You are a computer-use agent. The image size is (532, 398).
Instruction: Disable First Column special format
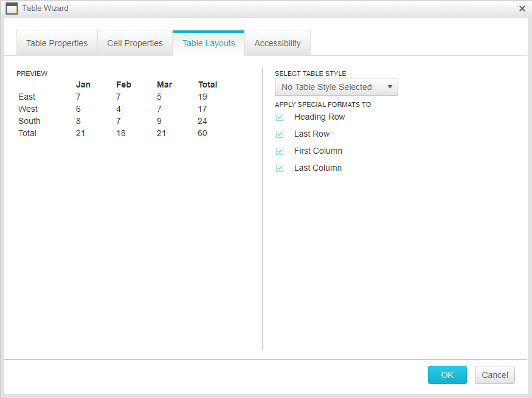(280, 151)
